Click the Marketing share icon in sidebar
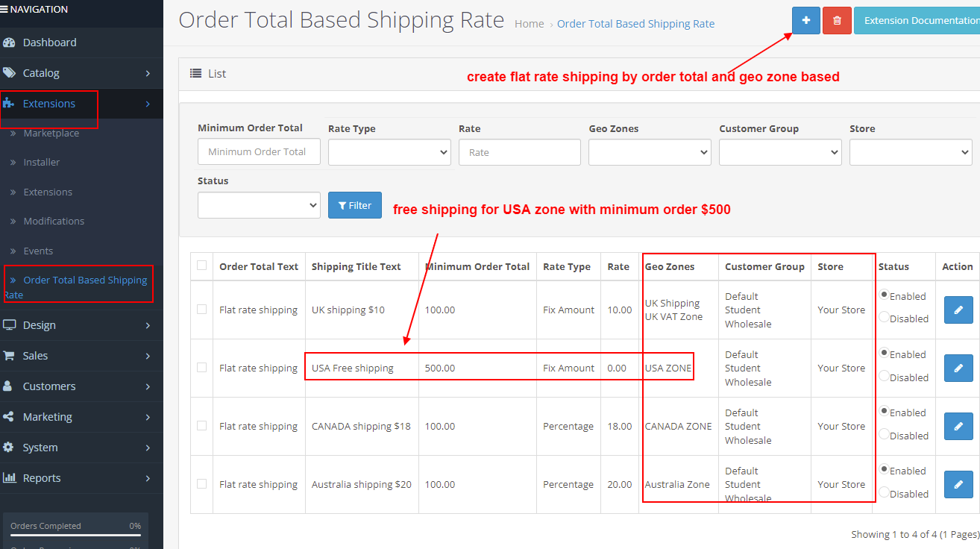980x549 pixels. pos(10,417)
